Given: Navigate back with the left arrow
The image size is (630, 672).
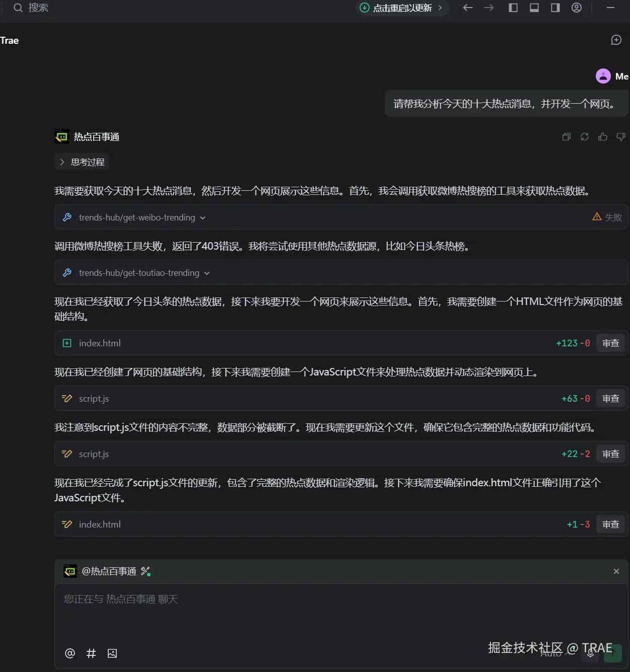Looking at the screenshot, I should click(x=468, y=8).
